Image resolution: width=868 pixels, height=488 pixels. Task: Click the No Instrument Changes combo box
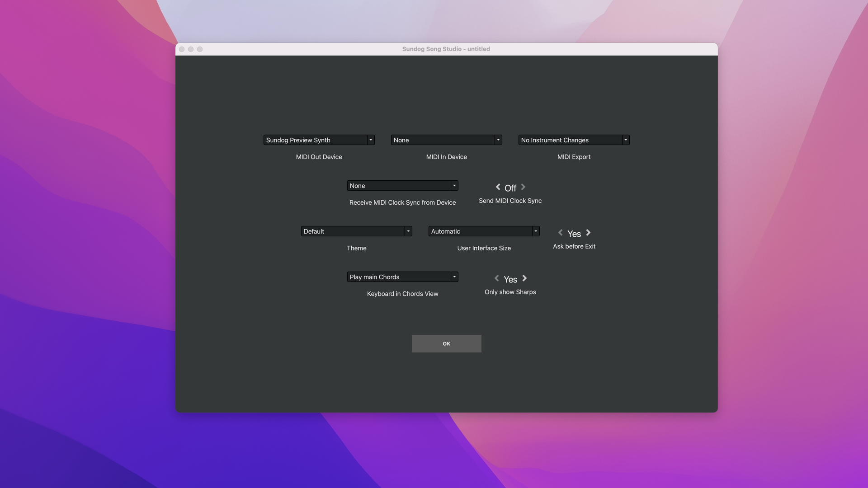click(x=570, y=140)
